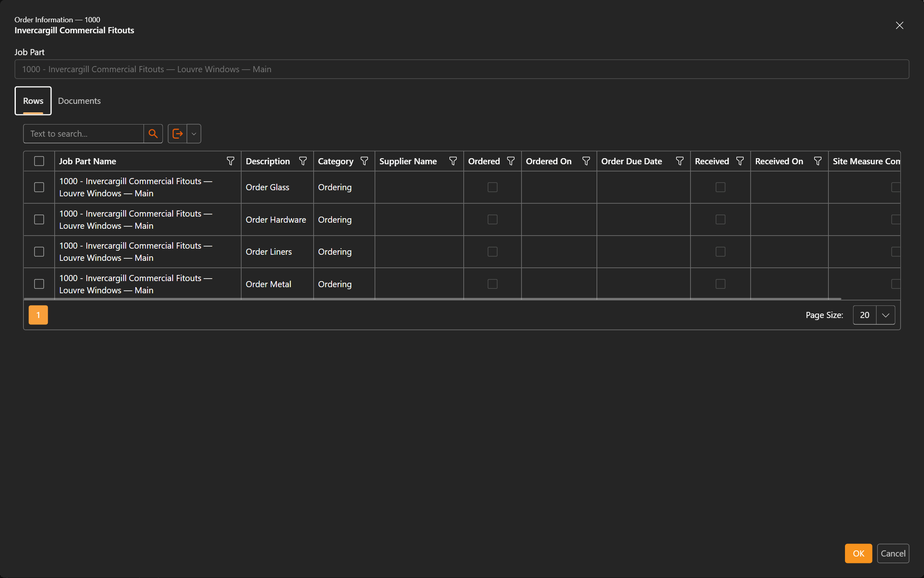Tick Ordered checkbox for Order Liners

492,251
